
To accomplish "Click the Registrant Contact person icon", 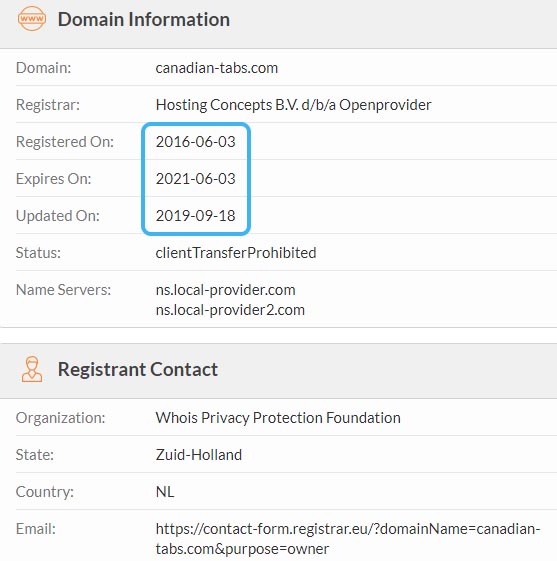I will 32,369.
